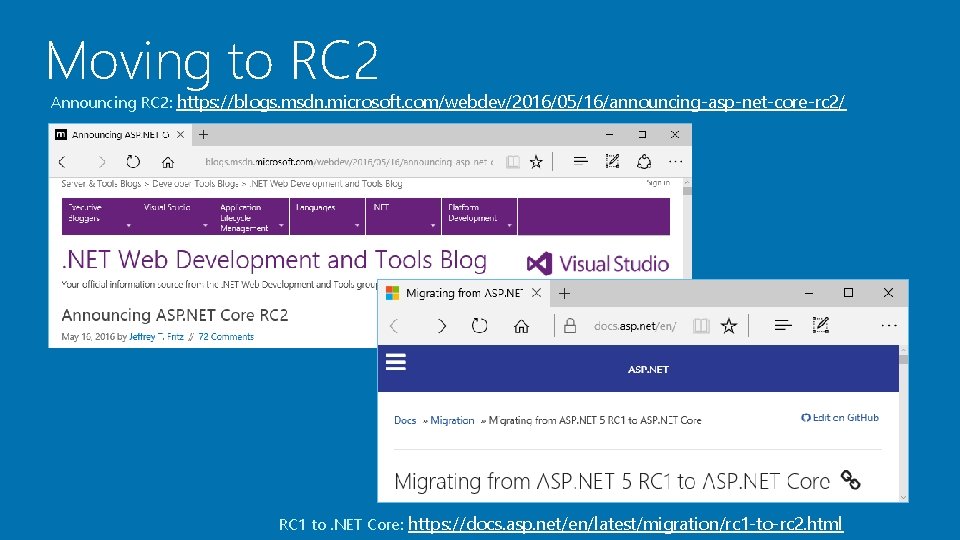Open .NET Web Development and Tools Blog title
The image size is (960, 540).
274,260
